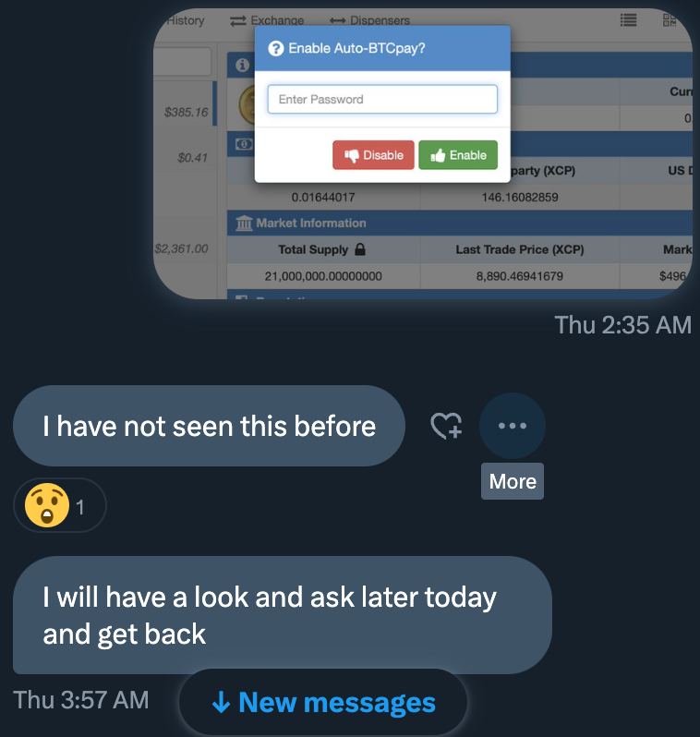The image size is (700, 737).
Task: Open the More options ellipsis button
Action: [x=512, y=426]
